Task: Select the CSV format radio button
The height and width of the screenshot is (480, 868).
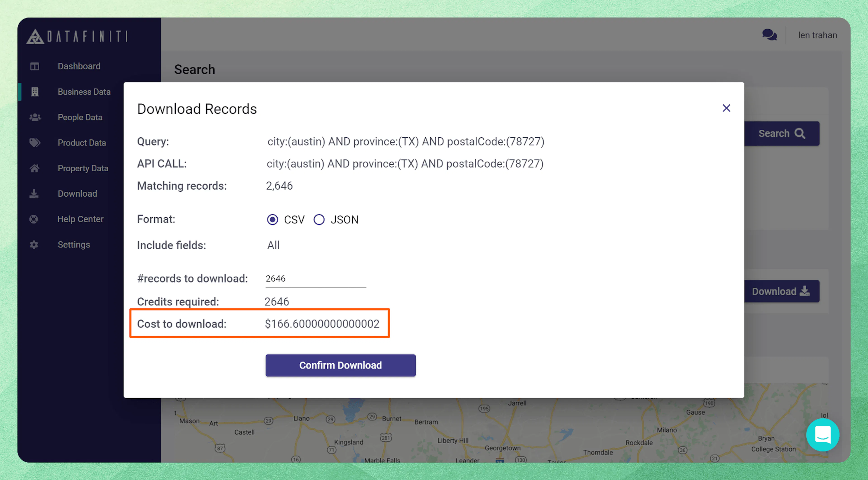Action: coord(272,220)
